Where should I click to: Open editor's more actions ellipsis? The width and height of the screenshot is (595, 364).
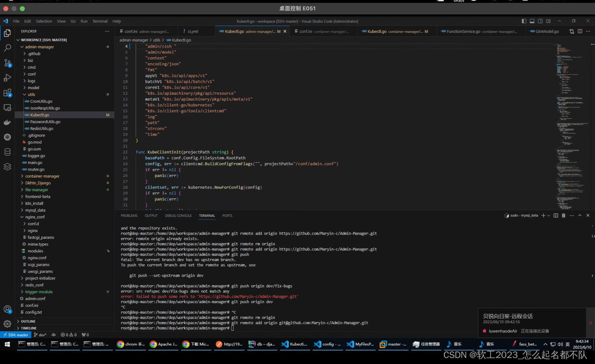pos(588,32)
